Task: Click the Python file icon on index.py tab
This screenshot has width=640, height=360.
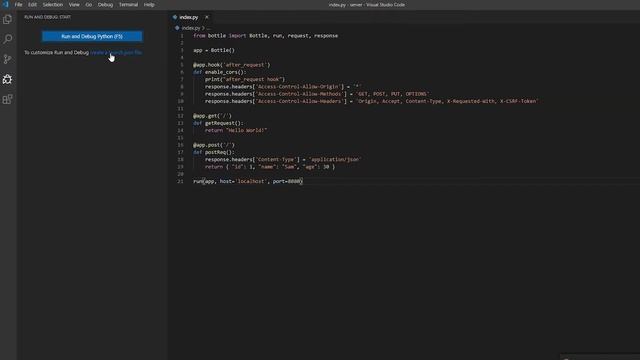Action: pos(175,17)
